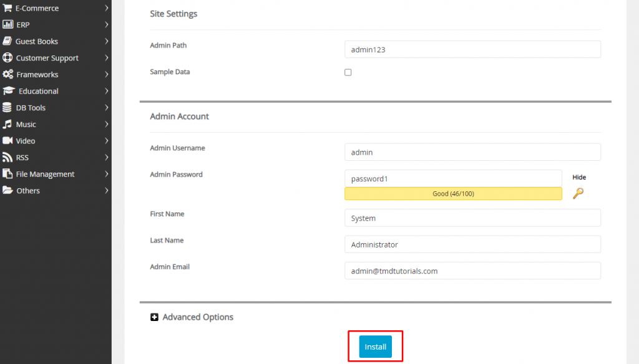Click the Frameworks gears icon

[7, 74]
